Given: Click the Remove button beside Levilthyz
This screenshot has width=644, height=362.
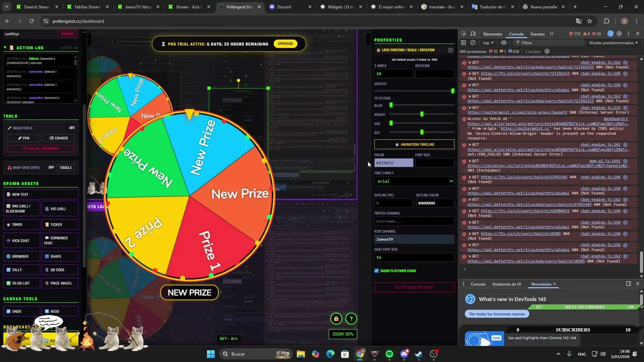Looking at the screenshot, I should 67,34.
